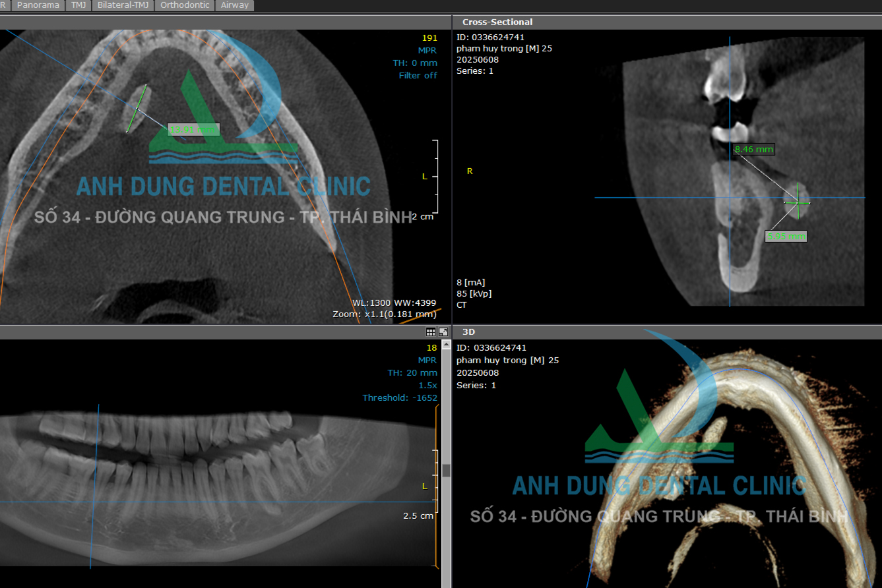Click the Threshold: -1652 value
The image size is (882, 588).
(400, 397)
